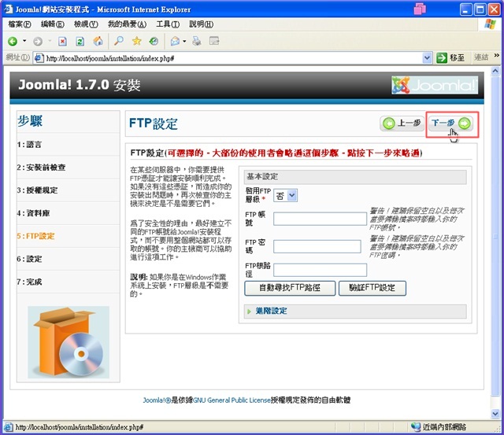Open the Search magnifier icon
Screen dimensions: 504x435
[x=119, y=41]
